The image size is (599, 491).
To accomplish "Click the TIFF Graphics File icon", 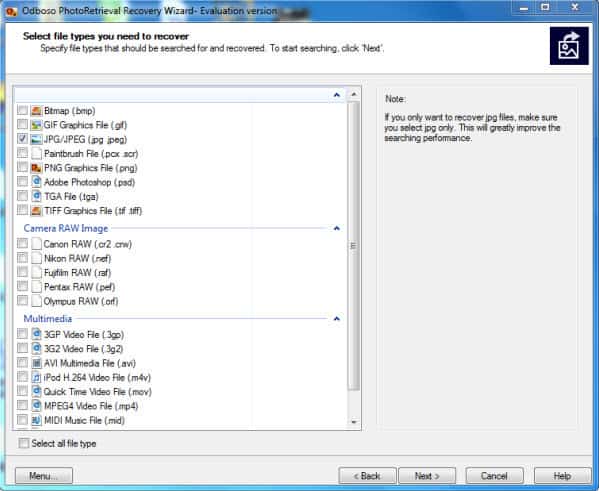I will coord(36,211).
